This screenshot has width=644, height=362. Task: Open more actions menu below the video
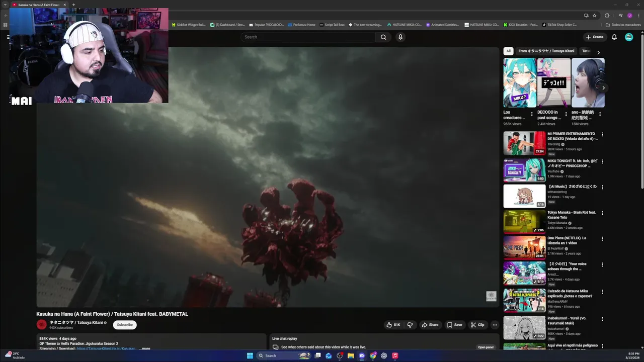[495, 325]
